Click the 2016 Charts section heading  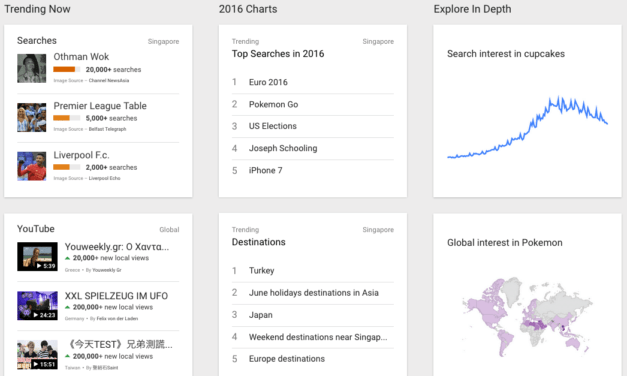pos(248,9)
